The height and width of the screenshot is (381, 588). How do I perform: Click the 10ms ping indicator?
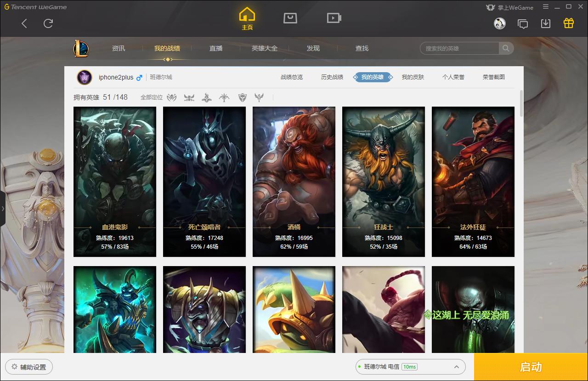coord(409,367)
